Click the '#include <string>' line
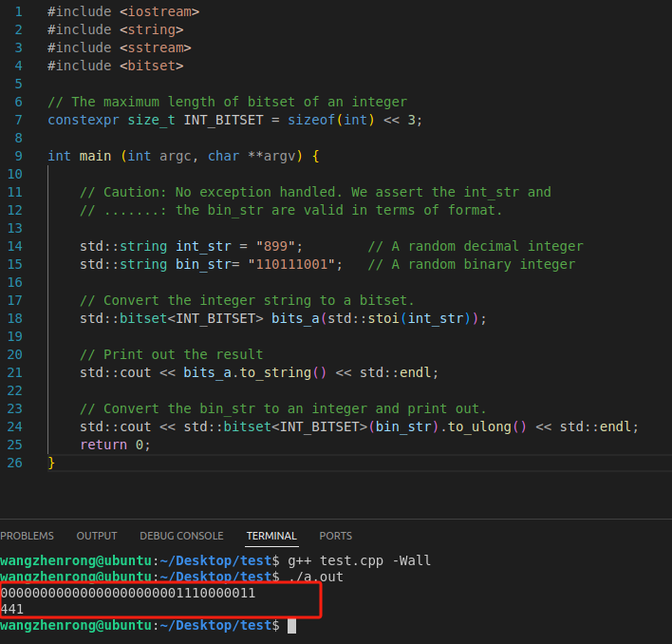Viewport: 672px width, 644px height. click(x=115, y=29)
